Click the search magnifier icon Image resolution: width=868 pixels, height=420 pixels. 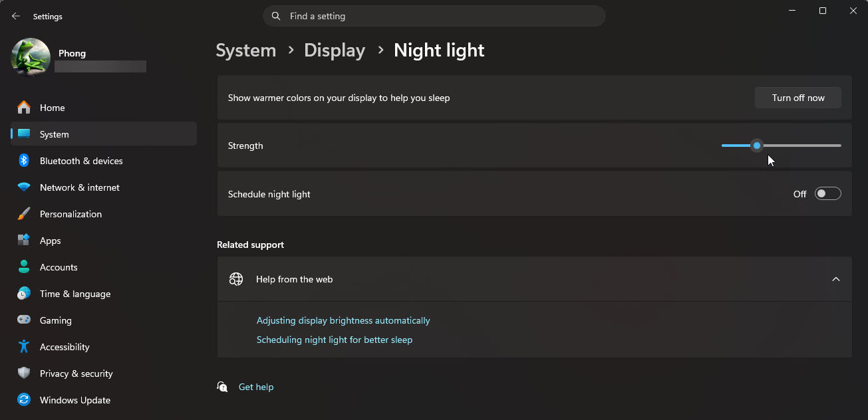click(x=276, y=16)
